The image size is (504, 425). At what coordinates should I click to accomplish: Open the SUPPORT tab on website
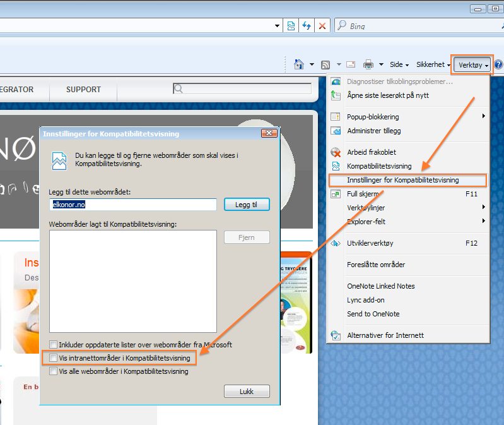(x=83, y=89)
